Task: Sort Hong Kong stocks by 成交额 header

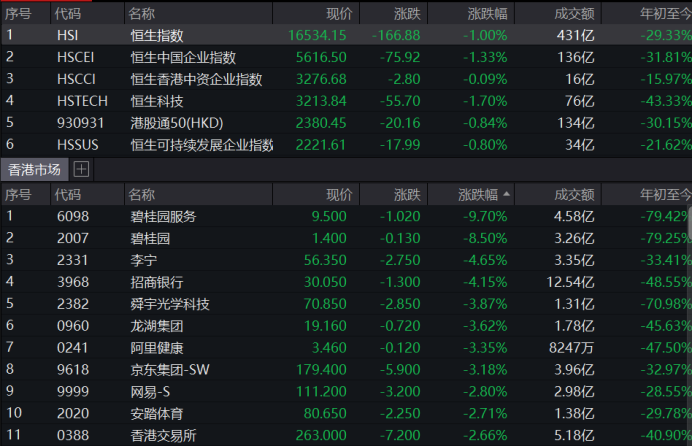Action: (x=557, y=195)
